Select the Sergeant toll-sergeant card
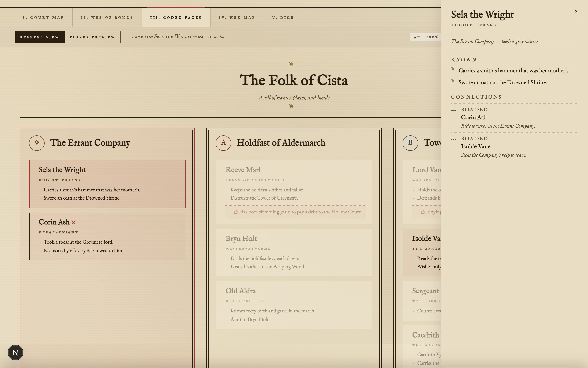 pyautogui.click(x=422, y=301)
